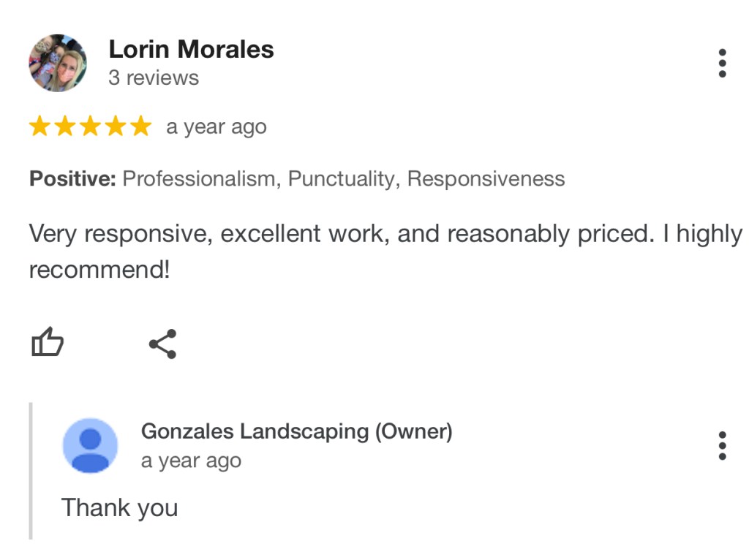The image size is (749, 560).
Task: Click the "Professionalism" attribute
Action: coord(197,179)
